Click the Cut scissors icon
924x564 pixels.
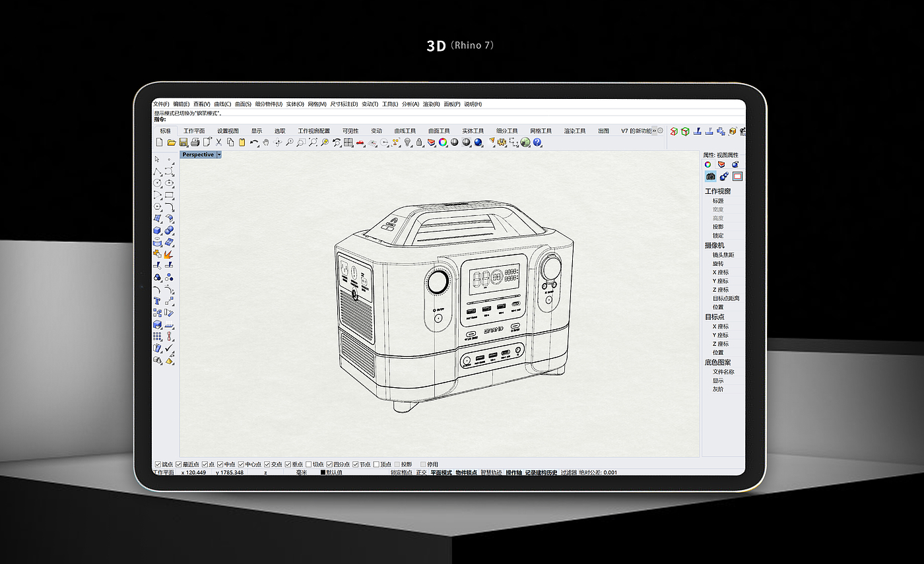(x=218, y=142)
